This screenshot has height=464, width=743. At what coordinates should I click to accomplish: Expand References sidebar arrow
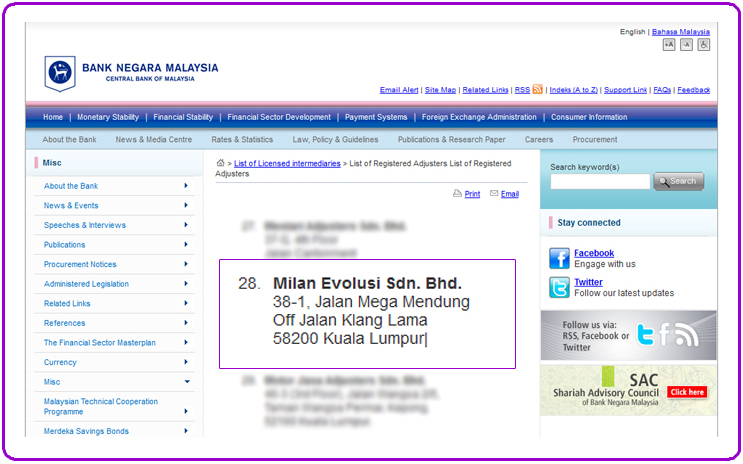pyautogui.click(x=186, y=323)
